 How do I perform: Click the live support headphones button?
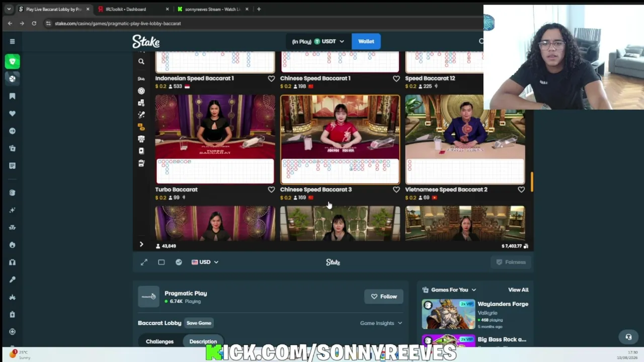tap(628, 337)
